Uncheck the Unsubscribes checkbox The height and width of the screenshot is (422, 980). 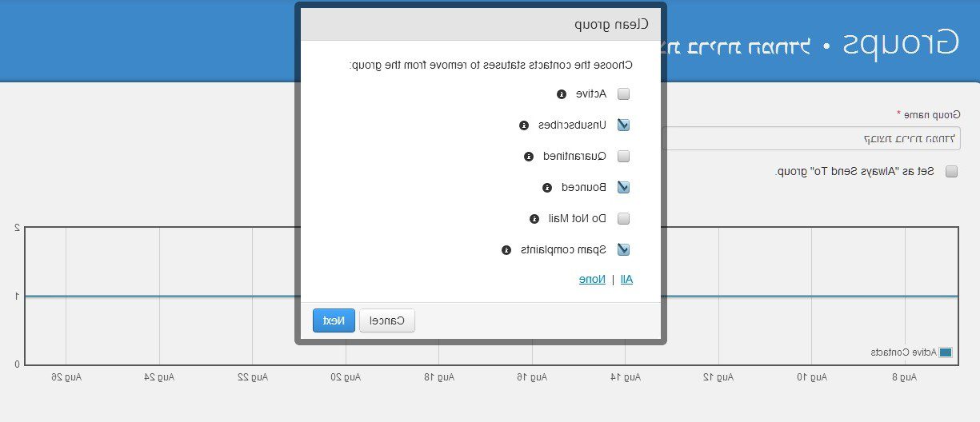[624, 125]
